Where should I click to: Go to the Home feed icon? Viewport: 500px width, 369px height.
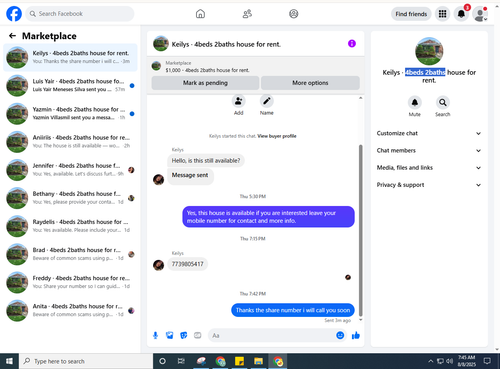(x=200, y=14)
